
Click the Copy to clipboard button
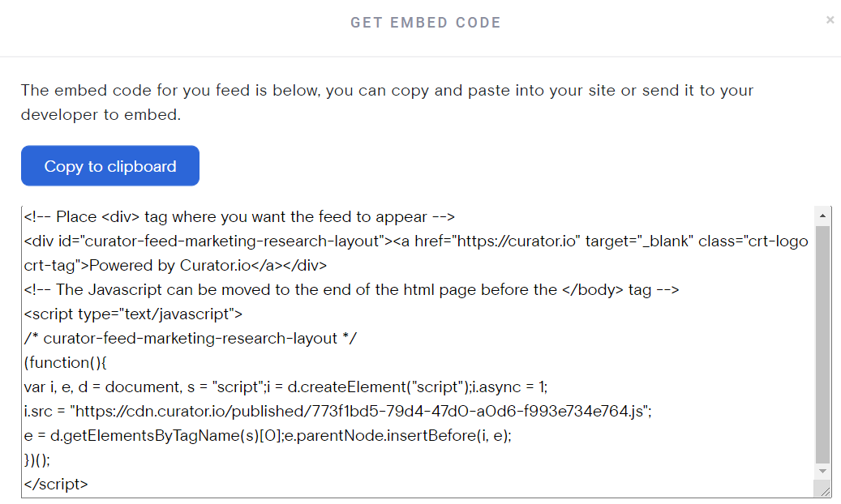110,166
